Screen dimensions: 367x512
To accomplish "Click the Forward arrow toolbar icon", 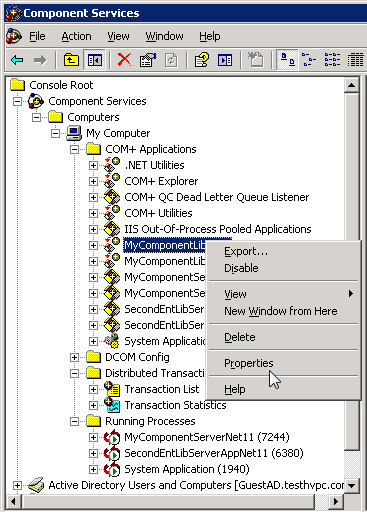I will 40,60.
